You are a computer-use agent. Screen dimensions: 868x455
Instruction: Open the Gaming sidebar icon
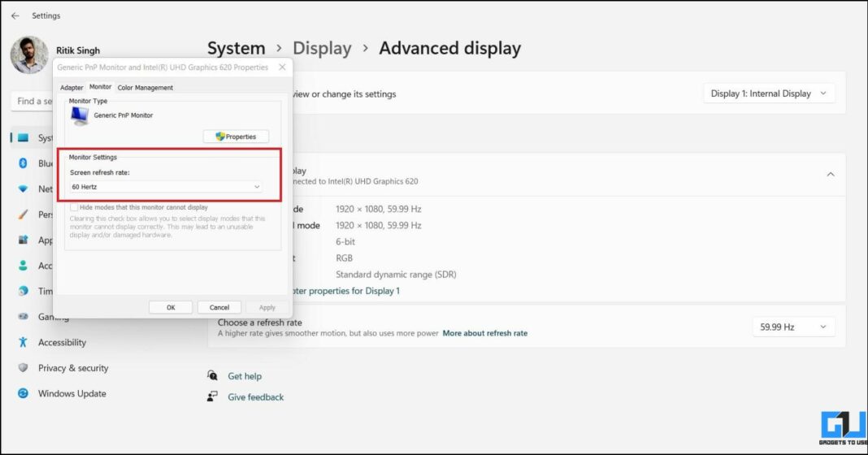tap(23, 316)
